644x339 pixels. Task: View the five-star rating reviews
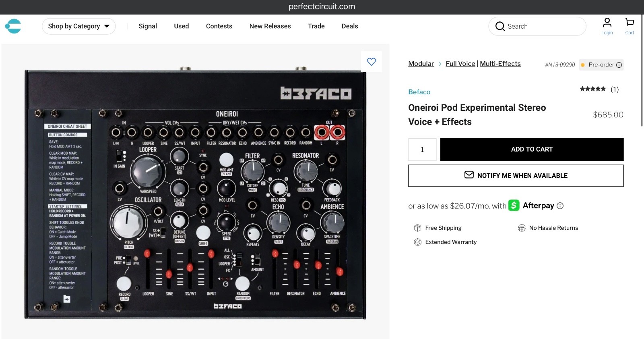pos(592,89)
